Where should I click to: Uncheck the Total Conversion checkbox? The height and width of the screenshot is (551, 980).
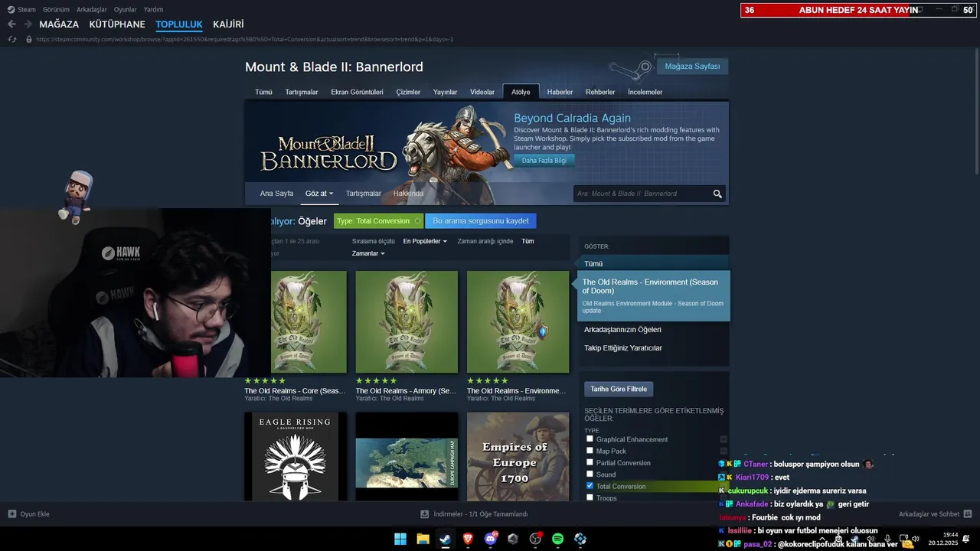point(590,486)
